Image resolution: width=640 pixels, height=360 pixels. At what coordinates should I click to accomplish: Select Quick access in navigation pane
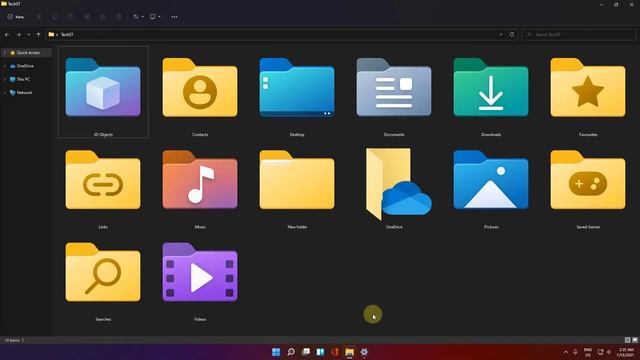click(x=28, y=53)
